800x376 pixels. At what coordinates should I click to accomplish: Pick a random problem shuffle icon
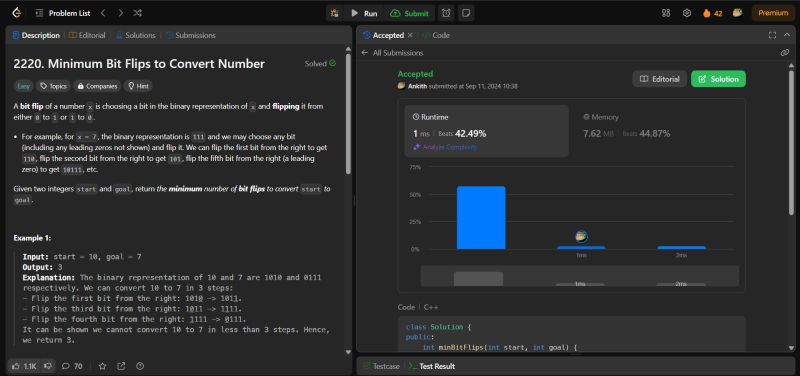[137, 13]
